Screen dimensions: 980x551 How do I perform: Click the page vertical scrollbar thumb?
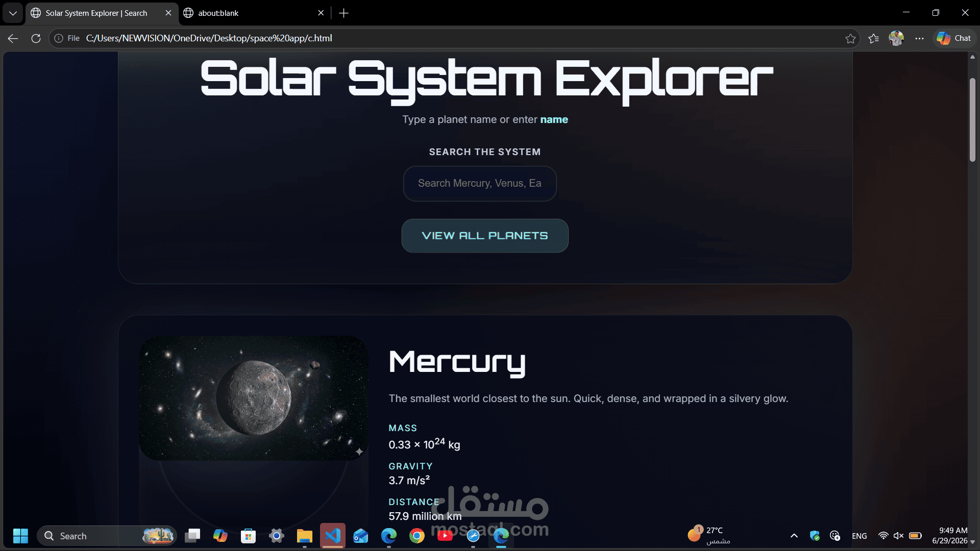[972, 120]
